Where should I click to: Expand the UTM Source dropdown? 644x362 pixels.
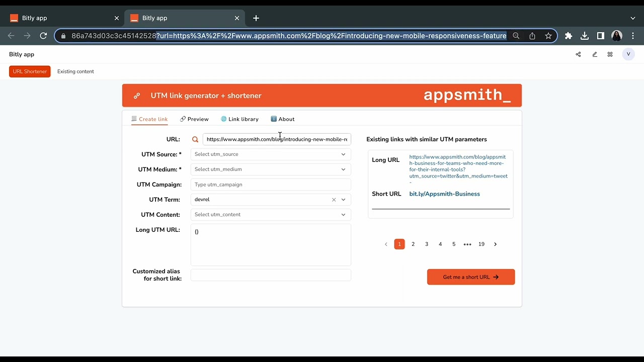271,154
